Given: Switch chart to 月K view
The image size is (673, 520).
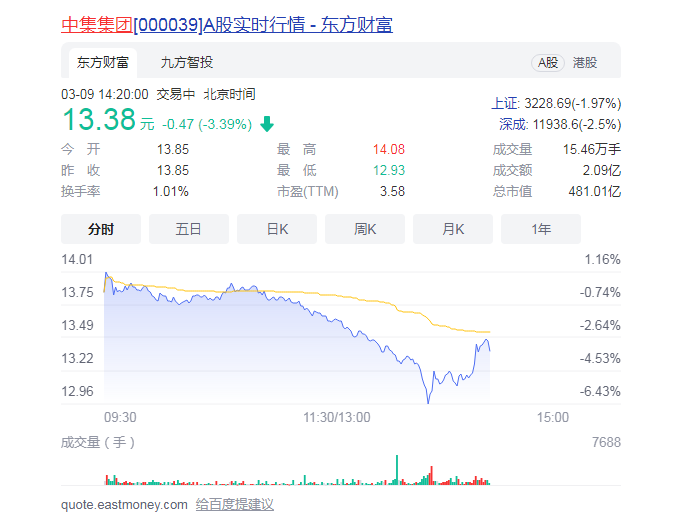Looking at the screenshot, I should [453, 229].
